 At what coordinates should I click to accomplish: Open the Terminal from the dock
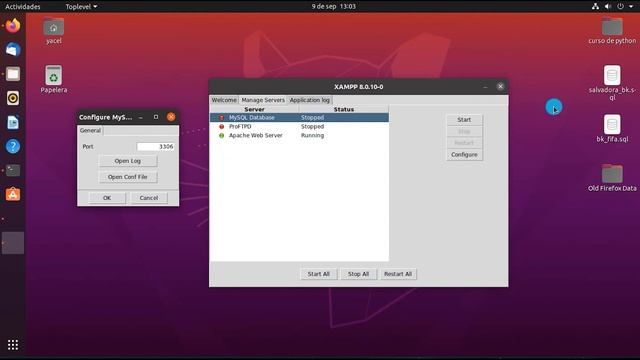pyautogui.click(x=13, y=170)
